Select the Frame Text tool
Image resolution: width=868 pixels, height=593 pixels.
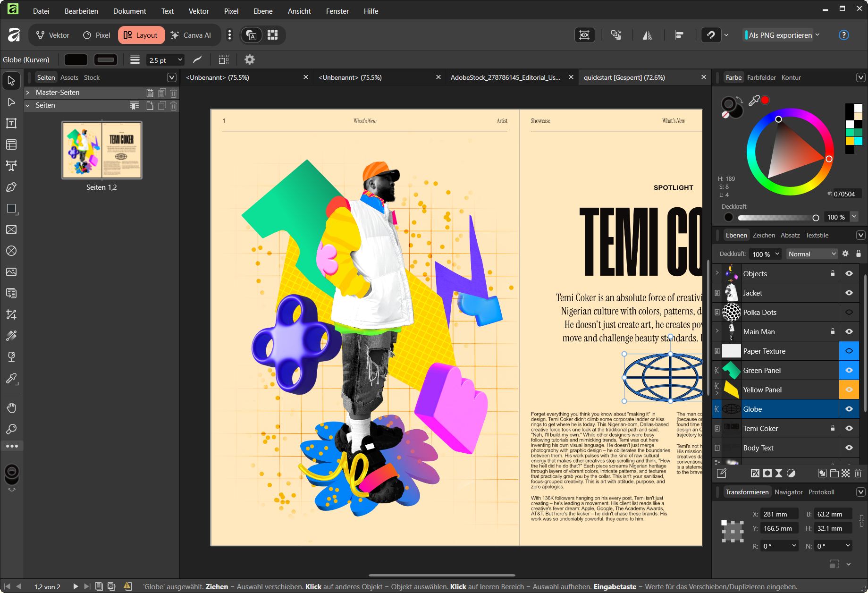(11, 123)
